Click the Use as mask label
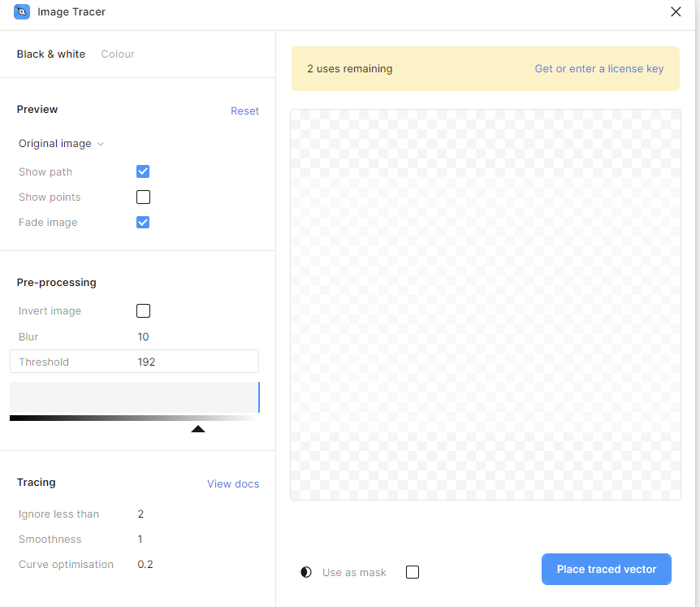The image size is (700, 607). click(354, 573)
